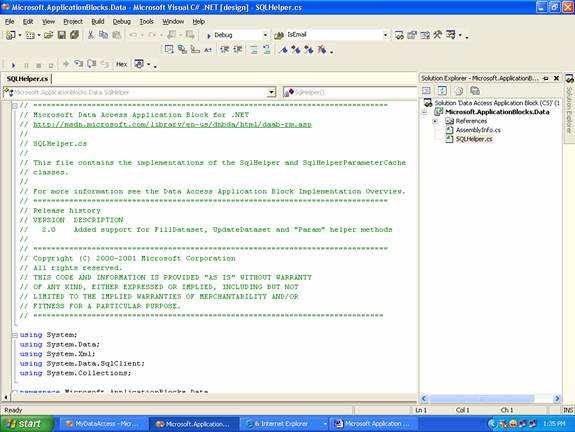
Task: Click the Refresh icon in Solution Explorer
Action: pos(443,91)
